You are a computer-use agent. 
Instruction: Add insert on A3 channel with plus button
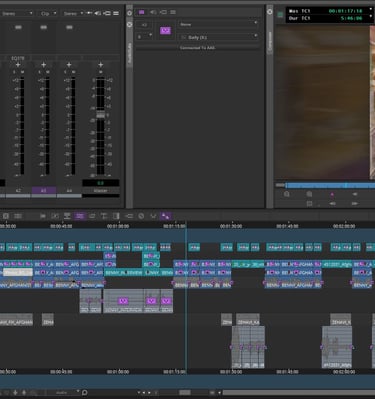43,65
